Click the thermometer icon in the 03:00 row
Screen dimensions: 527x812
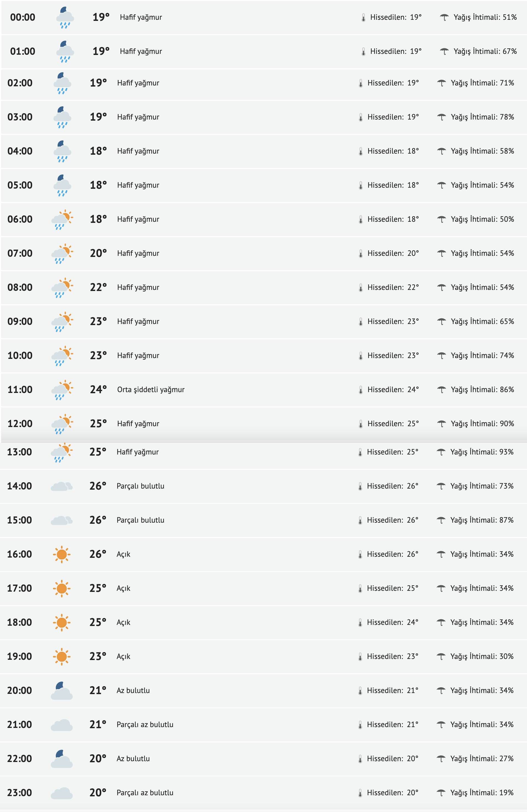(361, 117)
